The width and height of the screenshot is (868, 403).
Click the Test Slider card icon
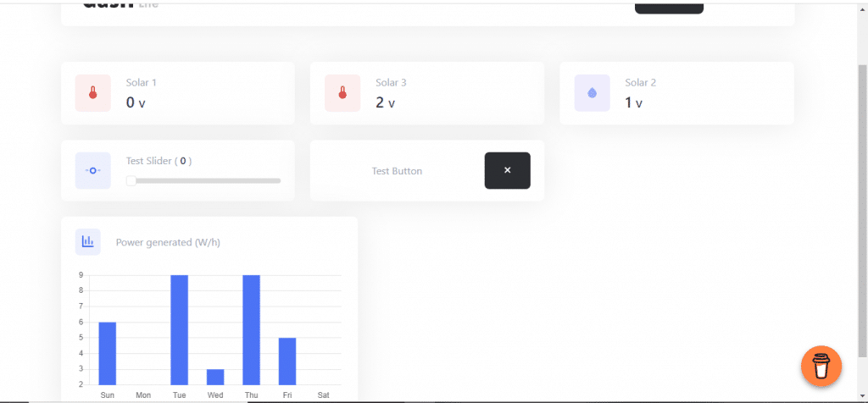click(x=92, y=171)
